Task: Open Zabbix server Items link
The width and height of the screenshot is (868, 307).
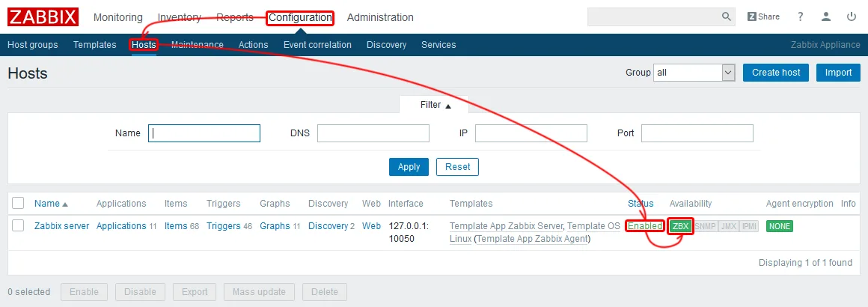Action: tap(176, 225)
